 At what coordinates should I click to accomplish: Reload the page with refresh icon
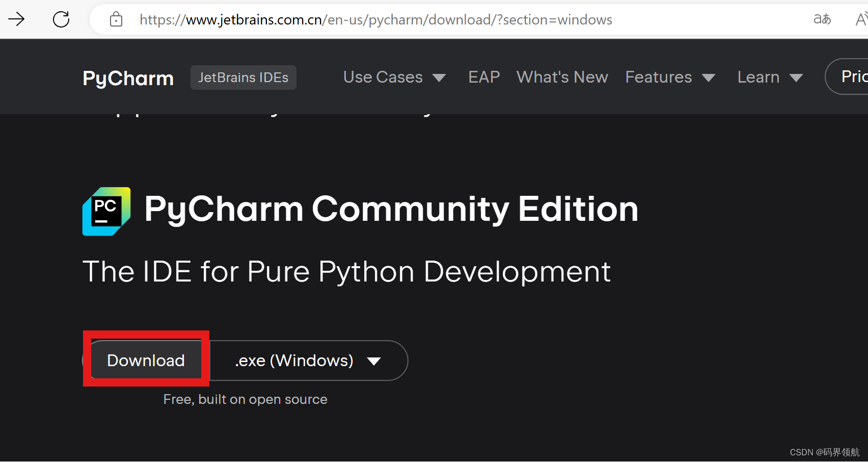coord(61,19)
